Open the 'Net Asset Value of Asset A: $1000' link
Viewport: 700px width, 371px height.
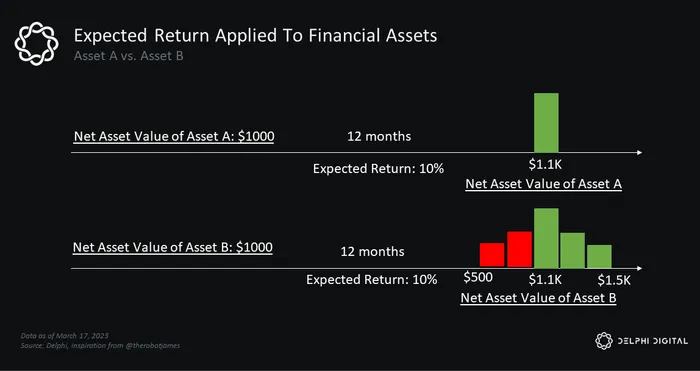click(174, 136)
